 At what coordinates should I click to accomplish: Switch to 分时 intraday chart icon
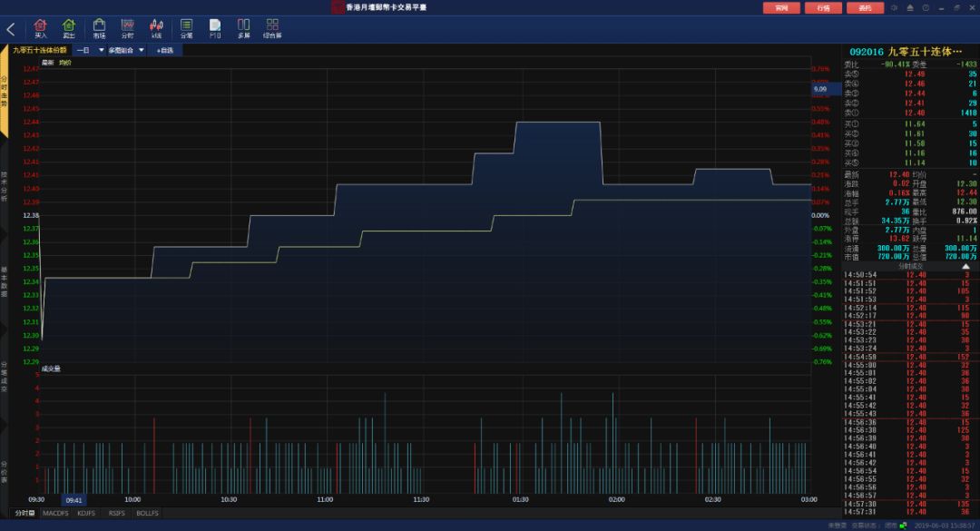(128, 28)
